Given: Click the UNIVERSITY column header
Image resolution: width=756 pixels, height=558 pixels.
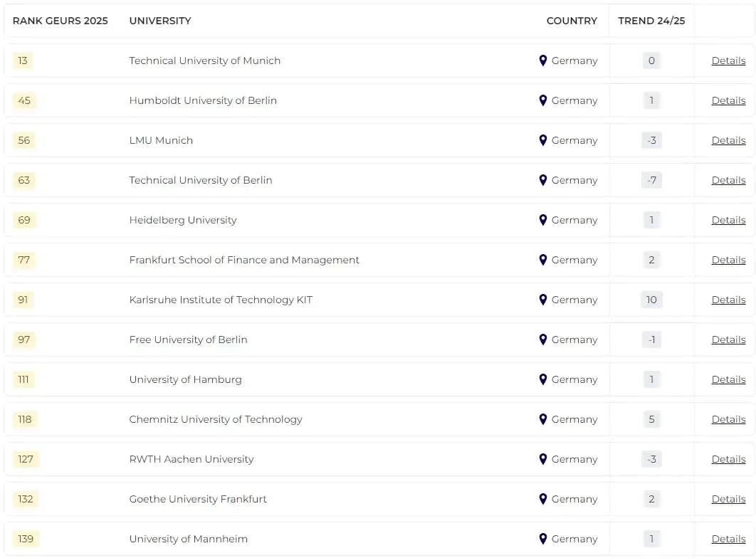Looking at the screenshot, I should click(160, 21).
